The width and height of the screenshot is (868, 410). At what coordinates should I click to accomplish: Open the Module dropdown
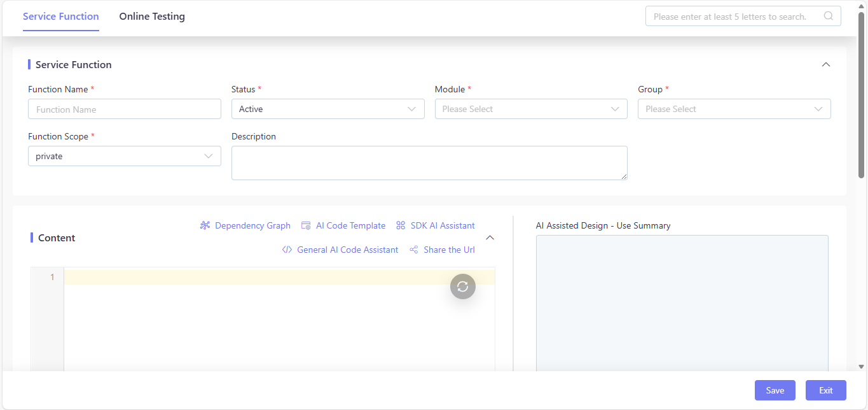pyautogui.click(x=531, y=109)
